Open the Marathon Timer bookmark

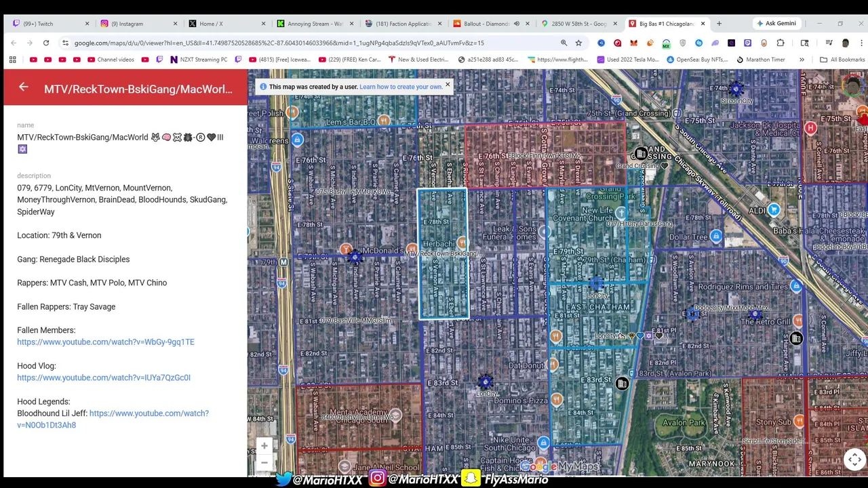click(759, 60)
